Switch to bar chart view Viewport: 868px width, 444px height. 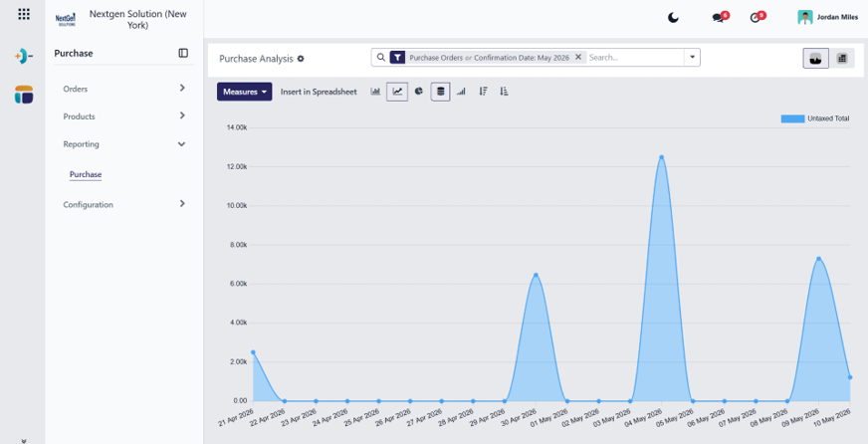click(x=375, y=92)
